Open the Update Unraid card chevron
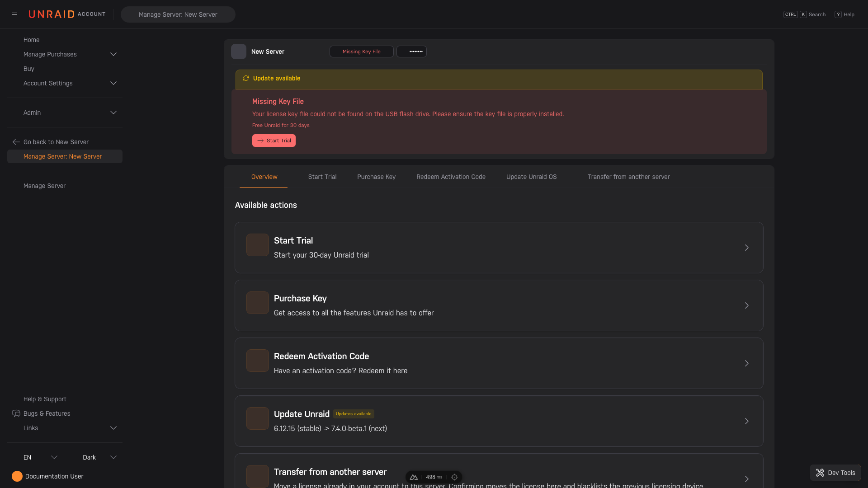The width and height of the screenshot is (868, 488). pos(747,421)
